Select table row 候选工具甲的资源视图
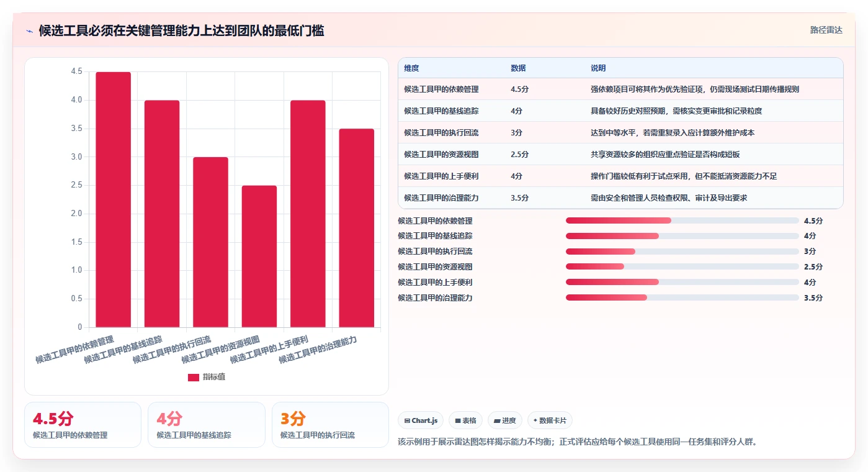 [x=620, y=154]
